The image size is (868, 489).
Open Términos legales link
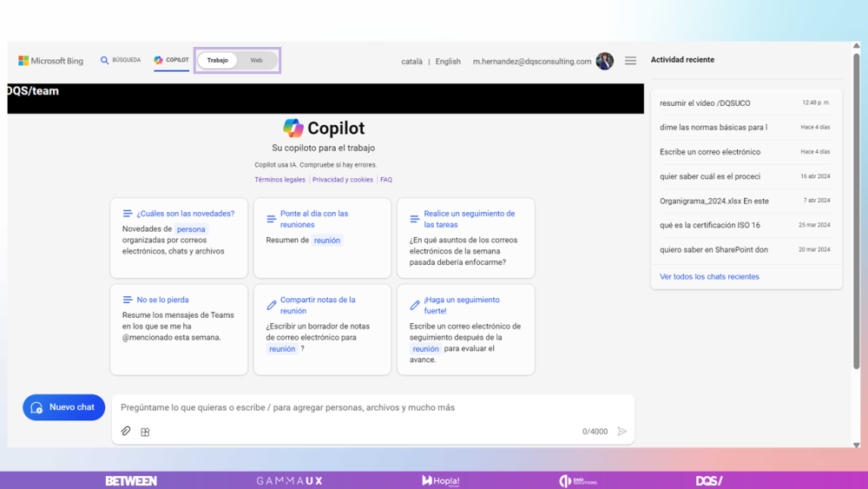279,180
